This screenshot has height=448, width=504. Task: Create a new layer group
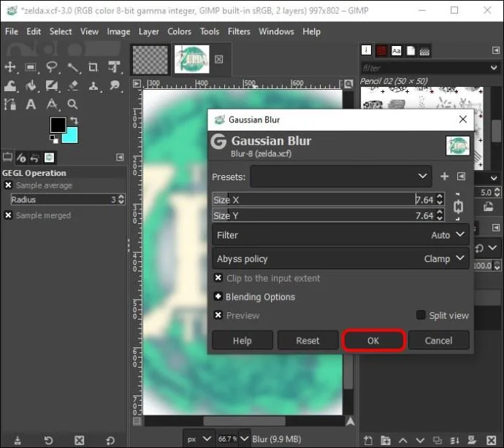click(x=386, y=440)
